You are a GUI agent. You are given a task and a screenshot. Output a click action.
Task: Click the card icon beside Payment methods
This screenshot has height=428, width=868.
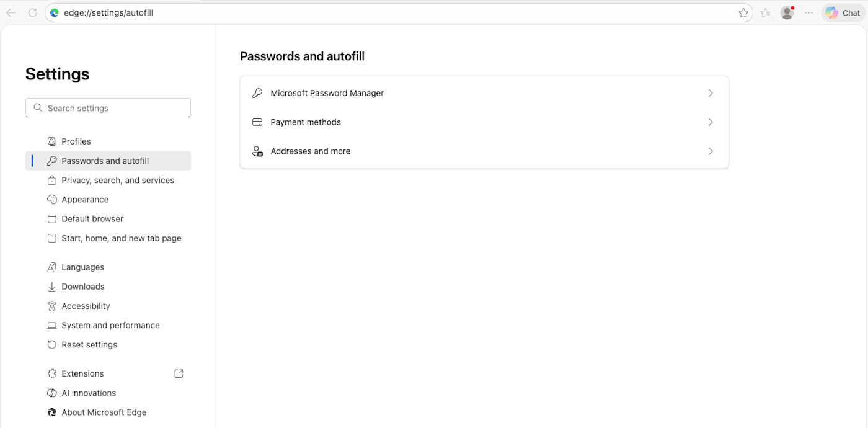(x=257, y=122)
